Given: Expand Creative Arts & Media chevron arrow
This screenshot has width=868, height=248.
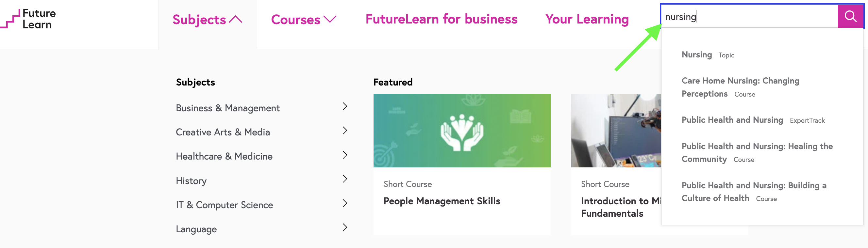Looking at the screenshot, I should [x=345, y=131].
